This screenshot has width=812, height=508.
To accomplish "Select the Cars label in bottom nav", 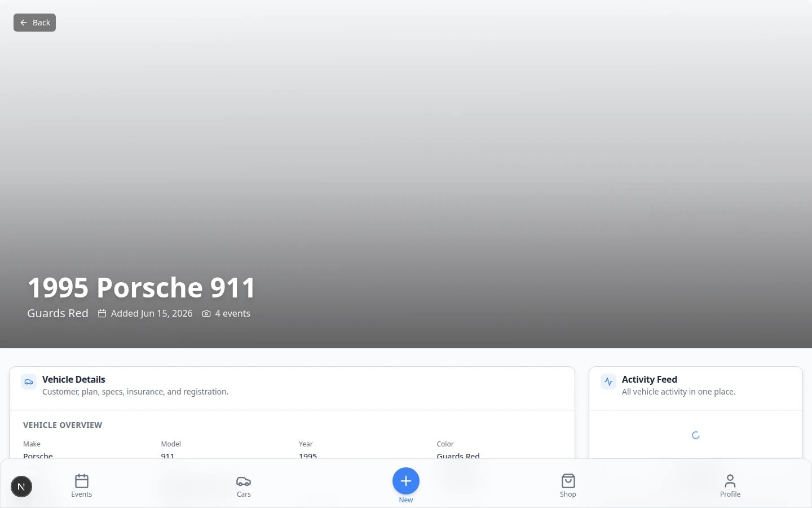I will pyautogui.click(x=244, y=494).
